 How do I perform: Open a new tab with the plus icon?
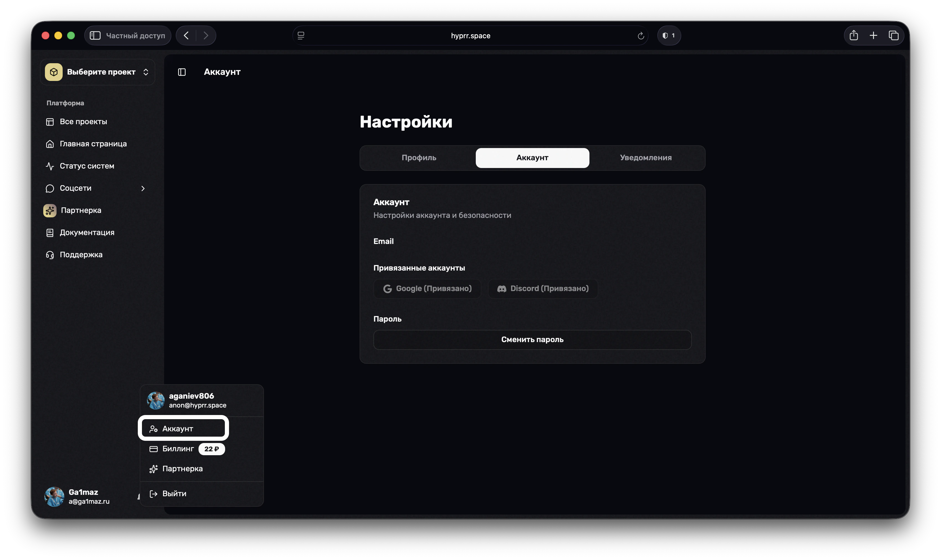coord(873,36)
